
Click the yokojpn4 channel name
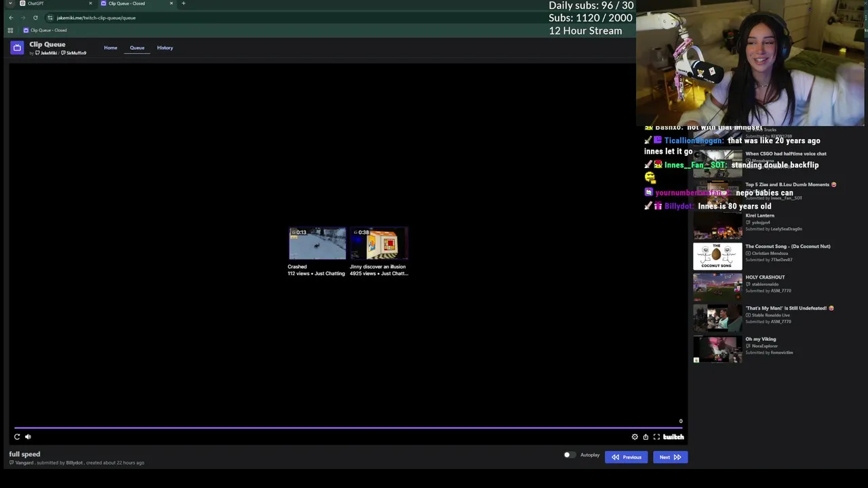pos(762,222)
